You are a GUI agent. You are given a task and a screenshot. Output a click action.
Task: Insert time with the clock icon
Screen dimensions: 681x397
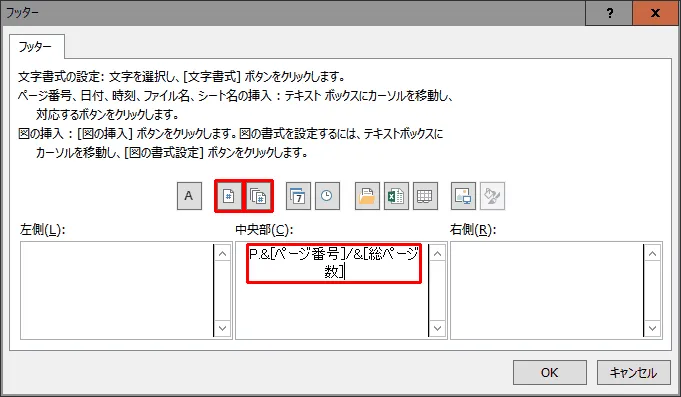327,196
